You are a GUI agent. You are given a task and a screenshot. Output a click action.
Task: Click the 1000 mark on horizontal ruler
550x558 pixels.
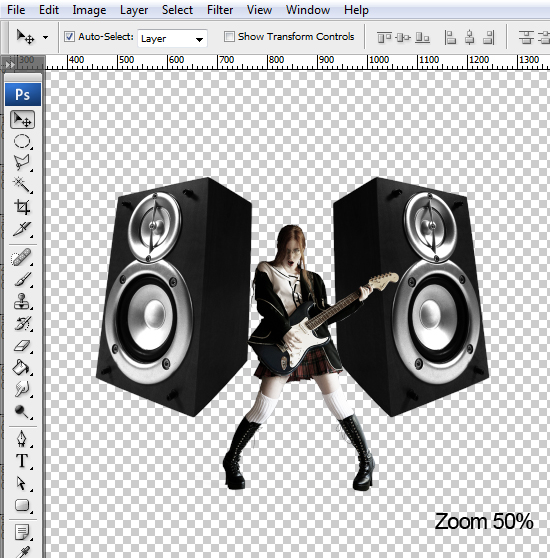378,60
